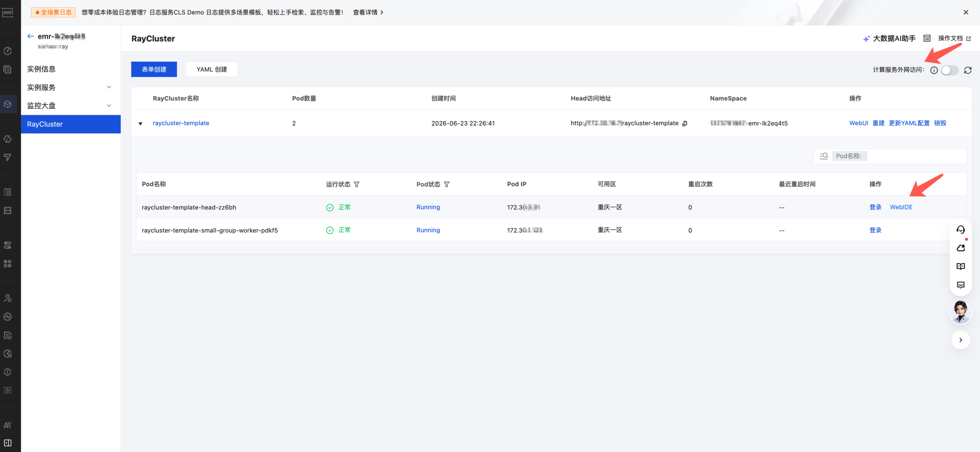
Task: Select pod name raycluster-template-head-zz6bh
Action: 189,207
